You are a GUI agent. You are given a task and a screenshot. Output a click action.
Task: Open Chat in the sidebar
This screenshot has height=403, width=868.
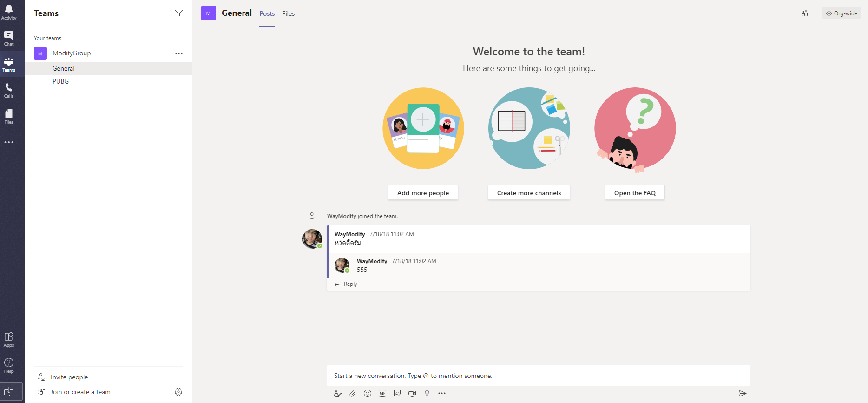9,39
